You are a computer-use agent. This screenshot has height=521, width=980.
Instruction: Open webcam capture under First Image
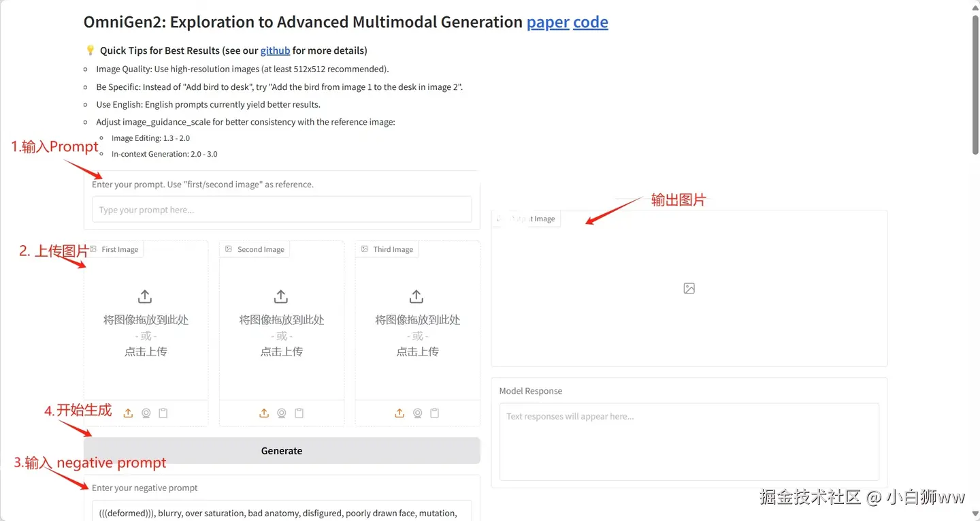pos(146,413)
